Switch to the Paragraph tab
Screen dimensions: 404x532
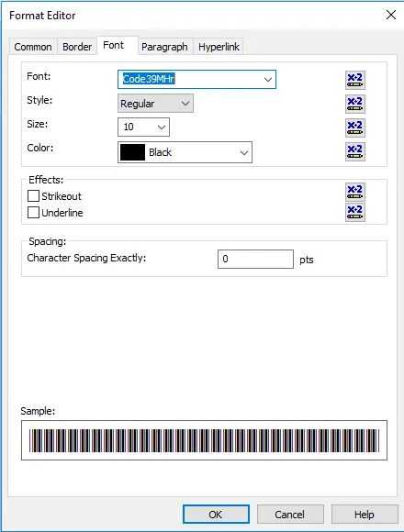tap(164, 47)
